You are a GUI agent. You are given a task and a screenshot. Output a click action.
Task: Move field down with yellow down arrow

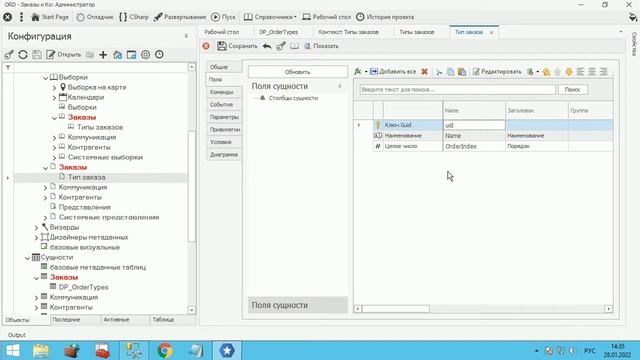pyautogui.click(x=569, y=72)
